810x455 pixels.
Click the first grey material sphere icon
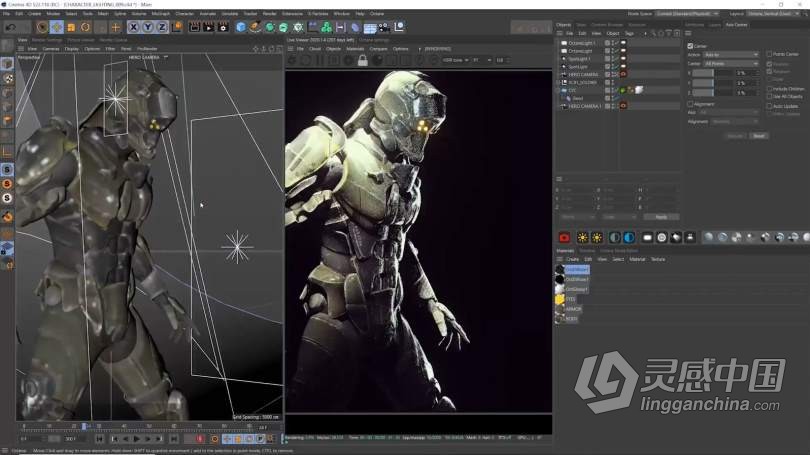click(x=709, y=238)
